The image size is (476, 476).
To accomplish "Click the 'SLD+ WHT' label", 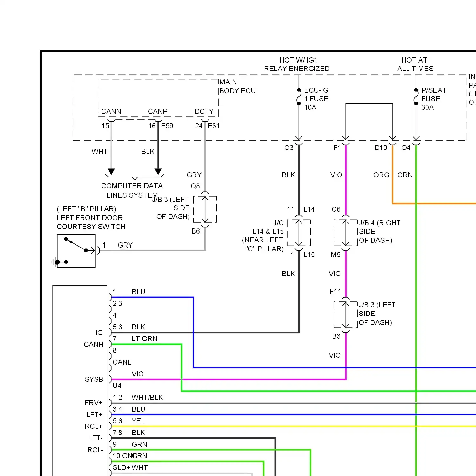I will pos(130,467).
